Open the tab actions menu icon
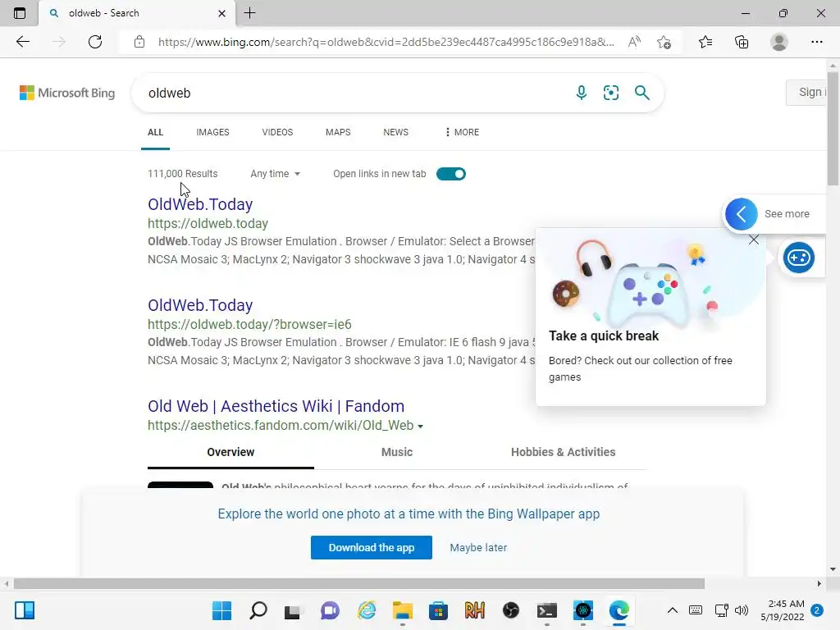 pyautogui.click(x=20, y=13)
